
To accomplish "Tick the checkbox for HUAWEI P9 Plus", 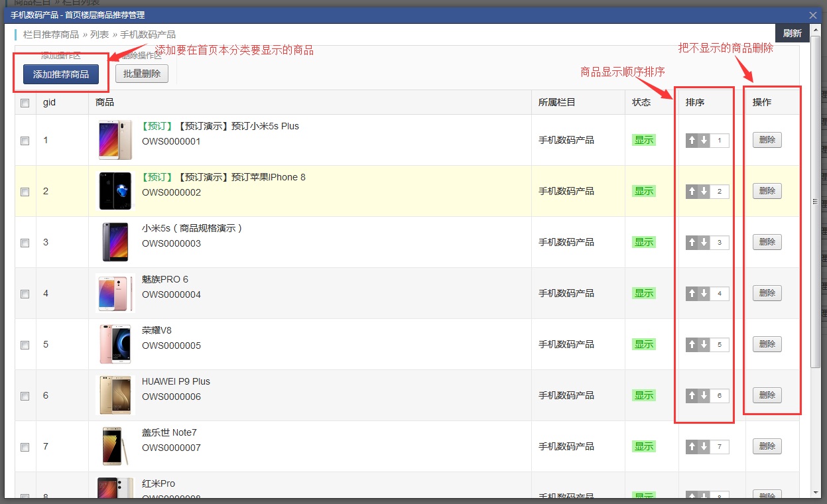I will point(25,396).
